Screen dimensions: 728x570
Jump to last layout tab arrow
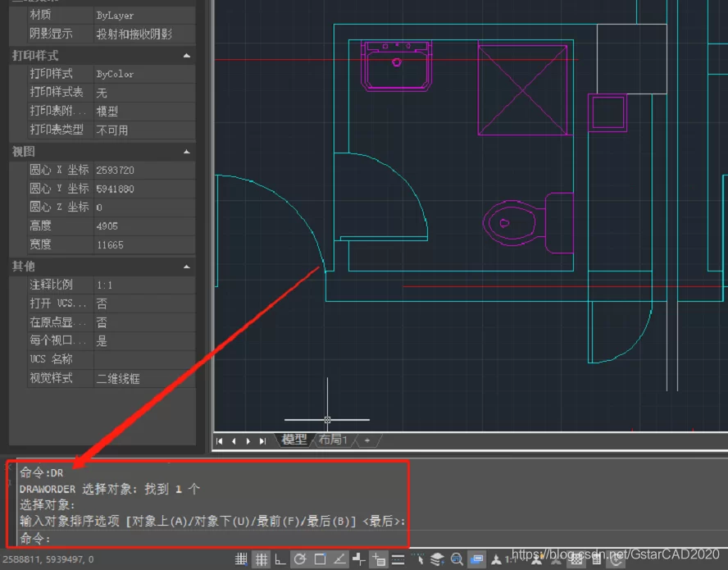click(x=262, y=441)
